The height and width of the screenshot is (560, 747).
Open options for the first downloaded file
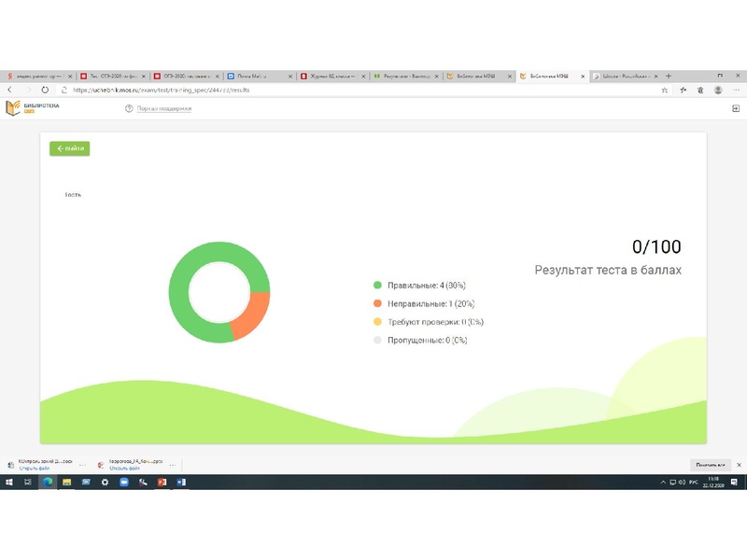[82, 464]
